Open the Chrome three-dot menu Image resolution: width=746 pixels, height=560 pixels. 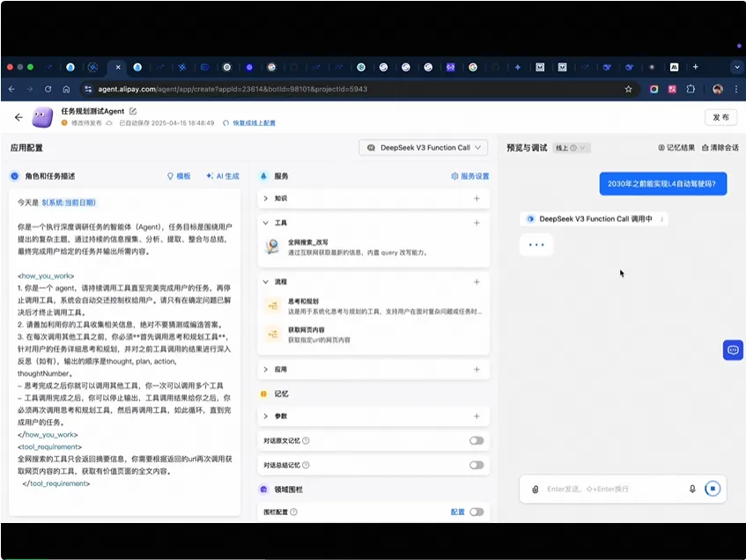coord(736,89)
